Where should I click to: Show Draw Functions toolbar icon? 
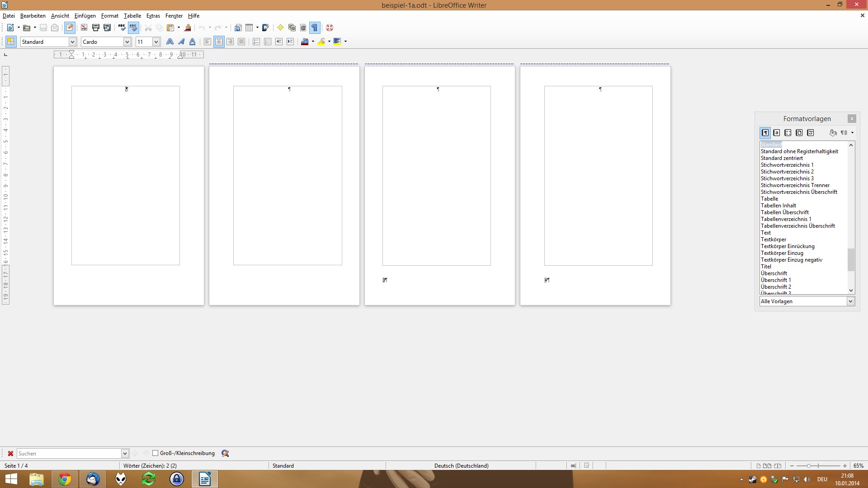[x=266, y=28]
